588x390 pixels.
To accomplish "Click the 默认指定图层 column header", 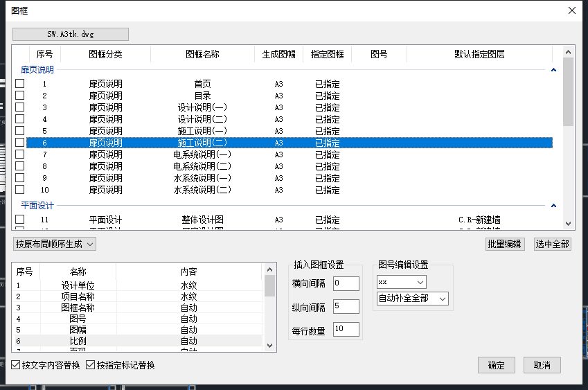I will (x=479, y=54).
